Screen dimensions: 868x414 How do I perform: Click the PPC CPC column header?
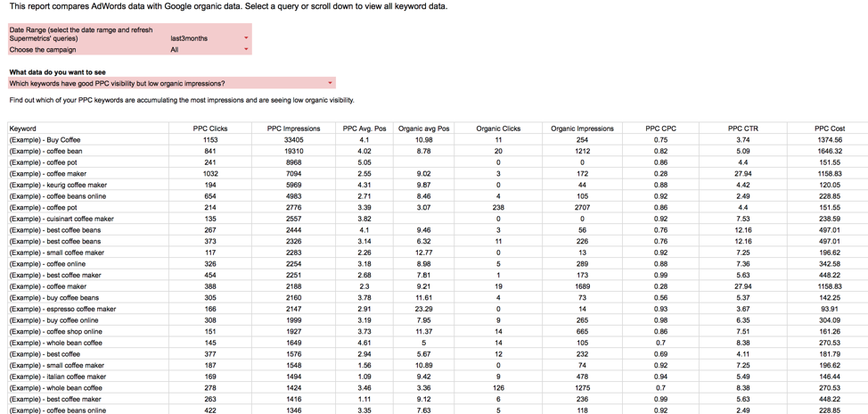tap(660, 128)
